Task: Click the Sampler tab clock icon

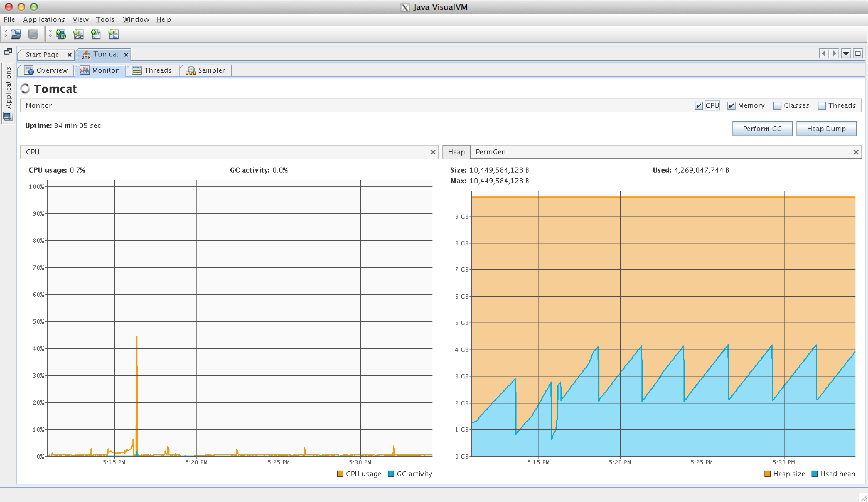Action: pos(190,70)
